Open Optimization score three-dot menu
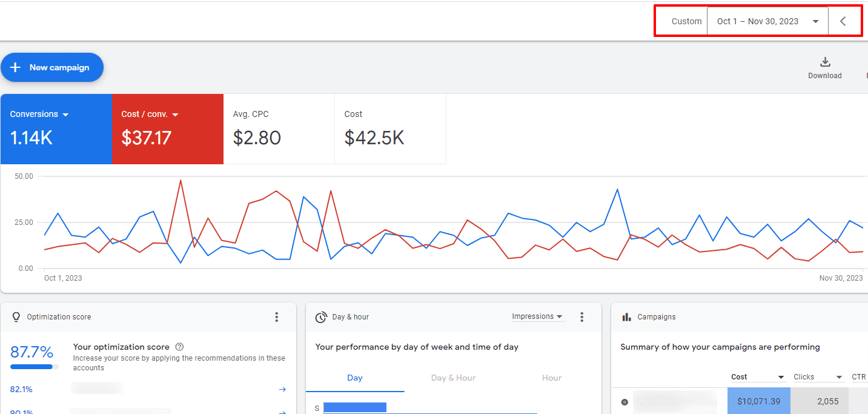Viewport: 868px width, 414px height. pyautogui.click(x=277, y=317)
